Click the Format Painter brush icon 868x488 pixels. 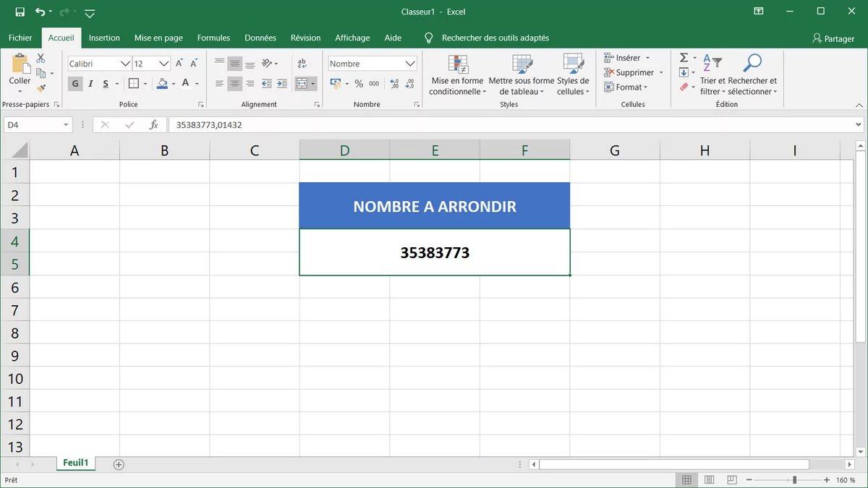[x=41, y=87]
